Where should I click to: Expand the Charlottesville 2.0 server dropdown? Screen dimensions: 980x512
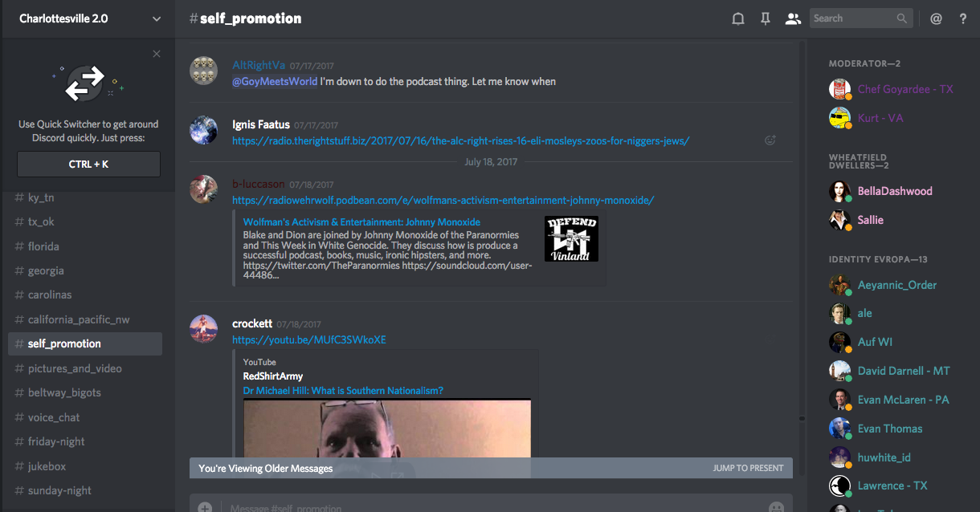click(x=156, y=18)
